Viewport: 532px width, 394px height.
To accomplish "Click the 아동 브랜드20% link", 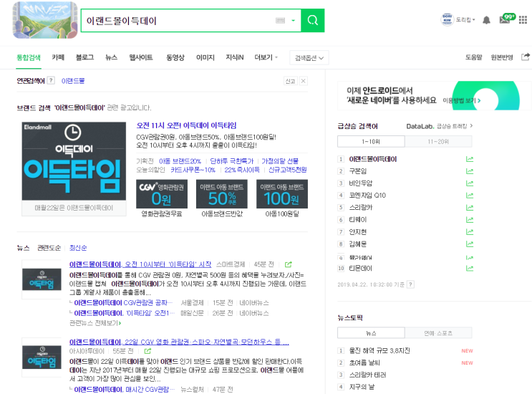I will pos(180,161).
